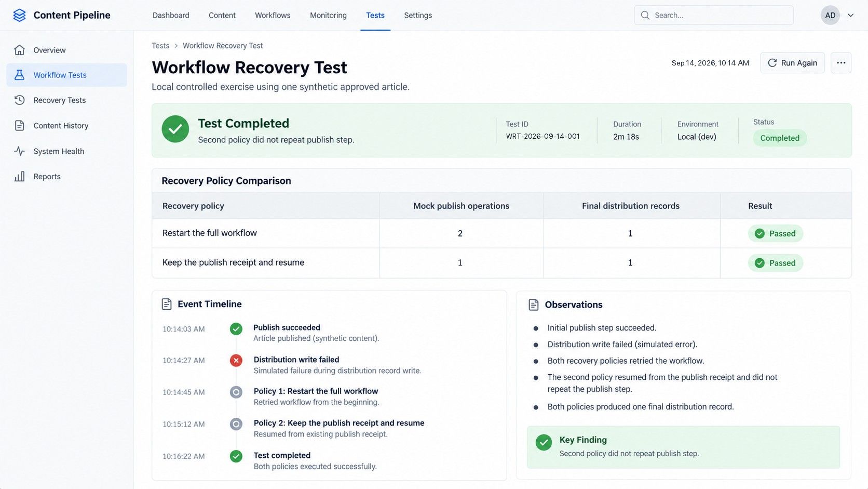Select the Workflow Tests flask icon
868x489 pixels.
click(19, 75)
